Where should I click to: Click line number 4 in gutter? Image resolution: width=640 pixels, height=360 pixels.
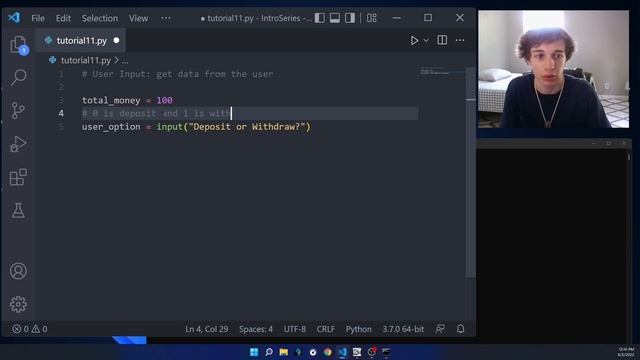[61, 113]
